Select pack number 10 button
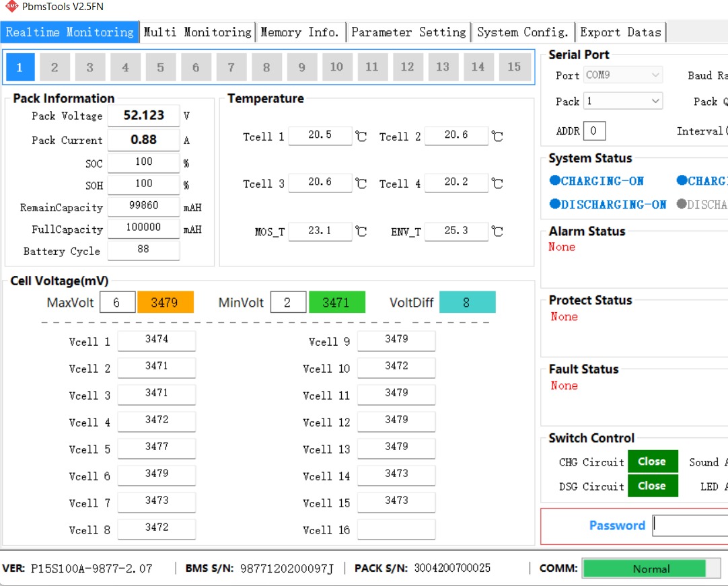The width and height of the screenshot is (728, 586). (x=336, y=67)
